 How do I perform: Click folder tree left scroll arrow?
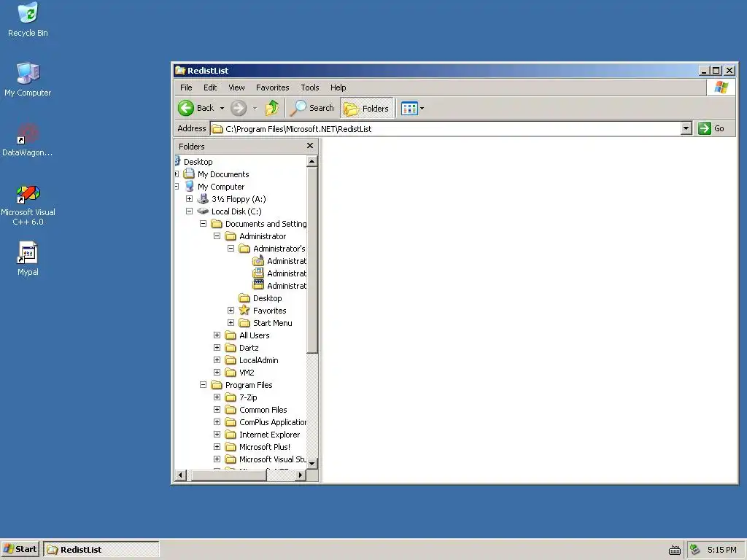[180, 475]
